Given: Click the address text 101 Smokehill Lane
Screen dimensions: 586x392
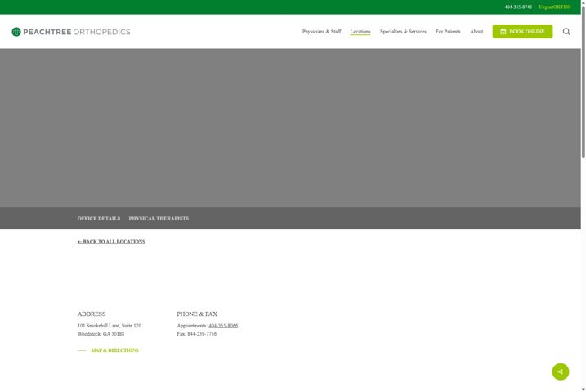Looking at the screenshot, I should tap(110, 326).
